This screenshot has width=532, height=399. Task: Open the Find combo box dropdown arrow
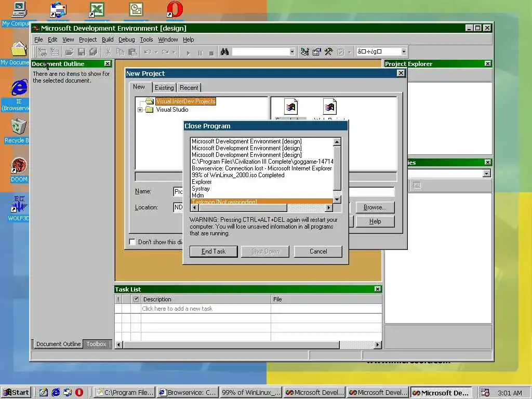[292, 52]
